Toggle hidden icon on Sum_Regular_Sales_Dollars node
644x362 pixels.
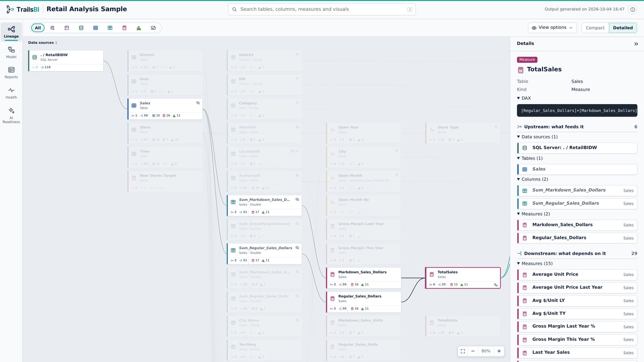tap(297, 248)
